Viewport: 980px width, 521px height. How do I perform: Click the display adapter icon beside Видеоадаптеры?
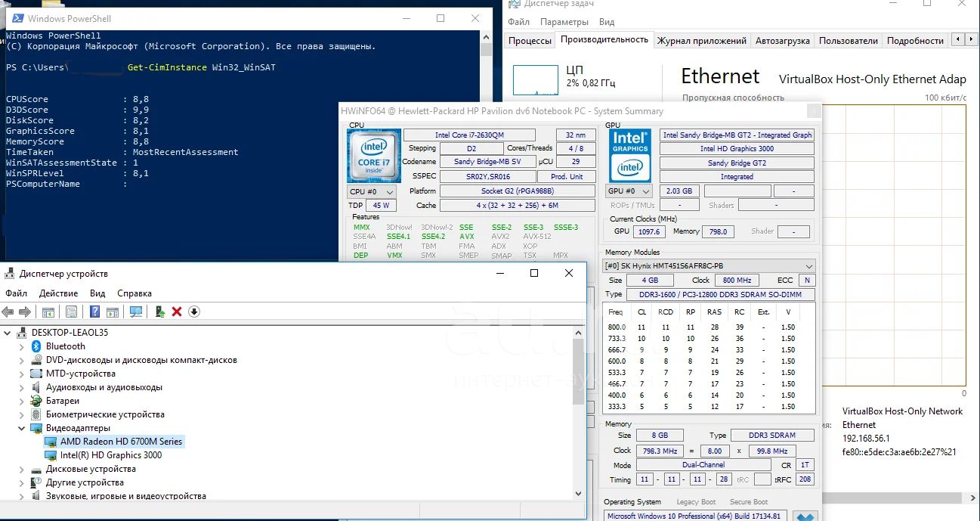pos(36,428)
